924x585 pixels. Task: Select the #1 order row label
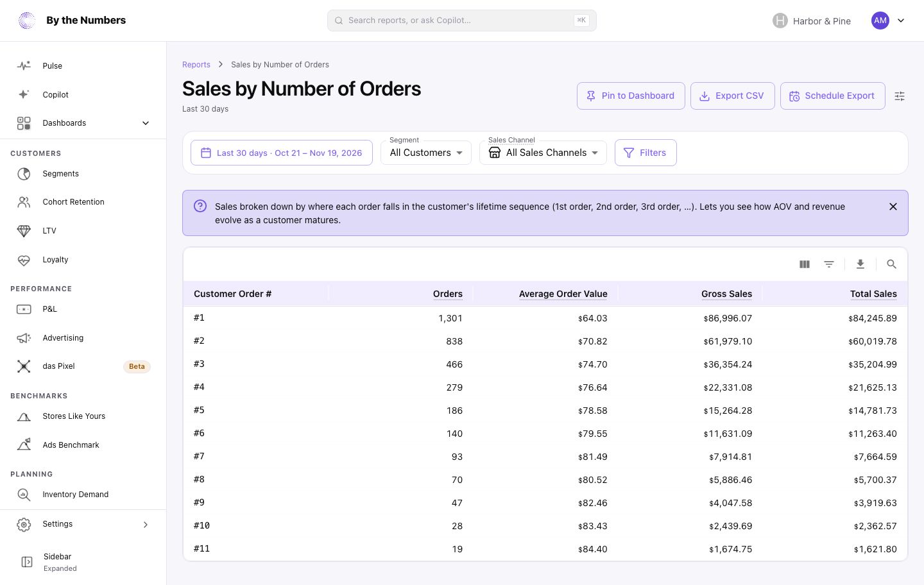[200, 318]
